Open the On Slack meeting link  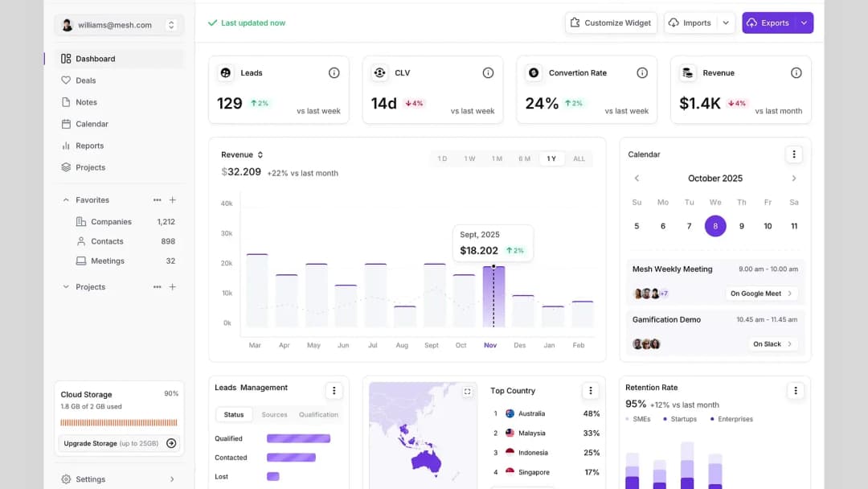(773, 344)
